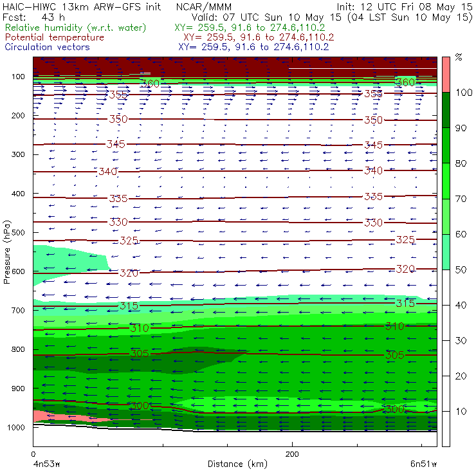
Task: Click the '80' colorbar value label
Action: [461, 163]
